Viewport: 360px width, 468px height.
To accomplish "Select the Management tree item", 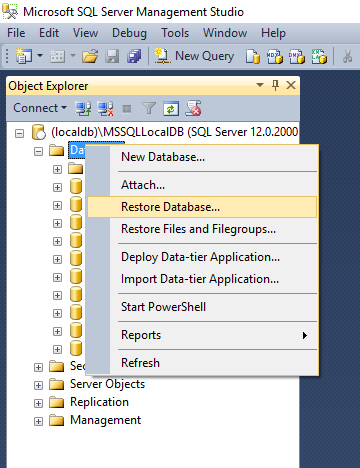I will [106, 420].
